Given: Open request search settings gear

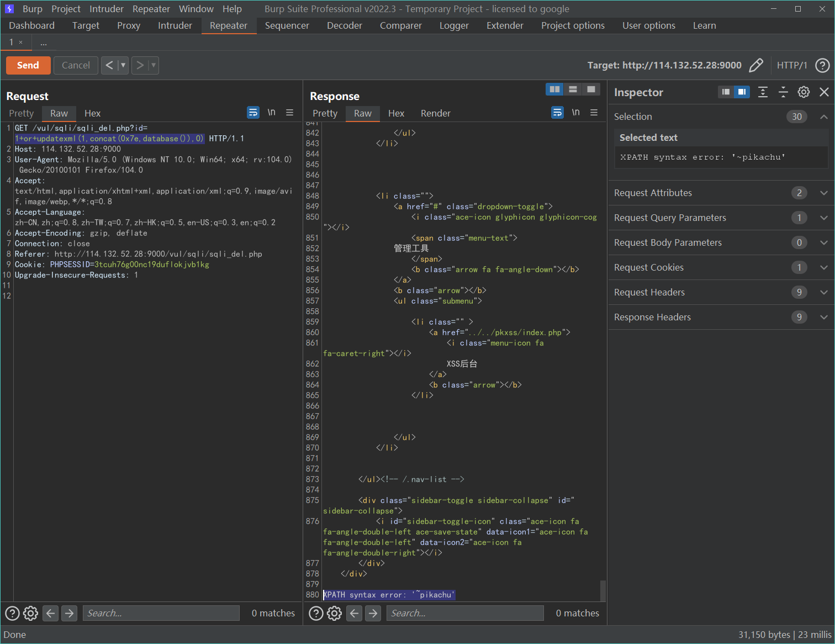Looking at the screenshot, I should pyautogui.click(x=31, y=613).
